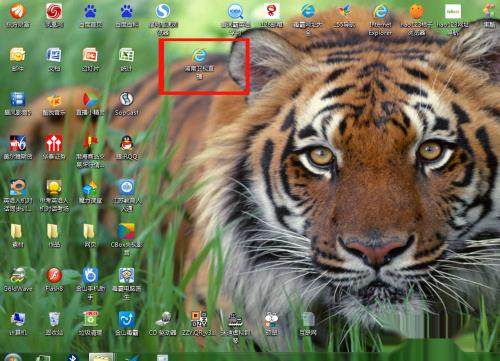
Task: Open the virtual piano keyboard icon
Action: (x=235, y=319)
